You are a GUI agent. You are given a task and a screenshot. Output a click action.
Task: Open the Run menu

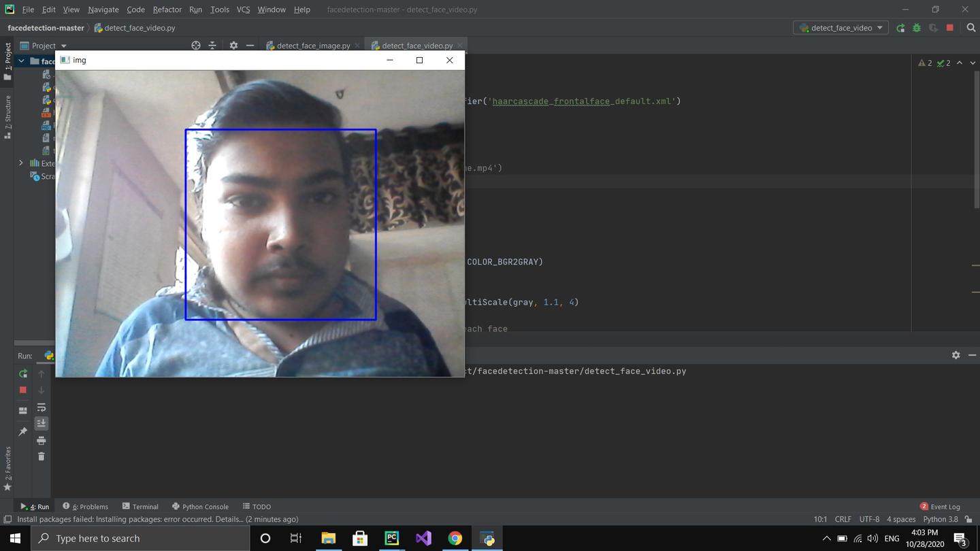(195, 10)
